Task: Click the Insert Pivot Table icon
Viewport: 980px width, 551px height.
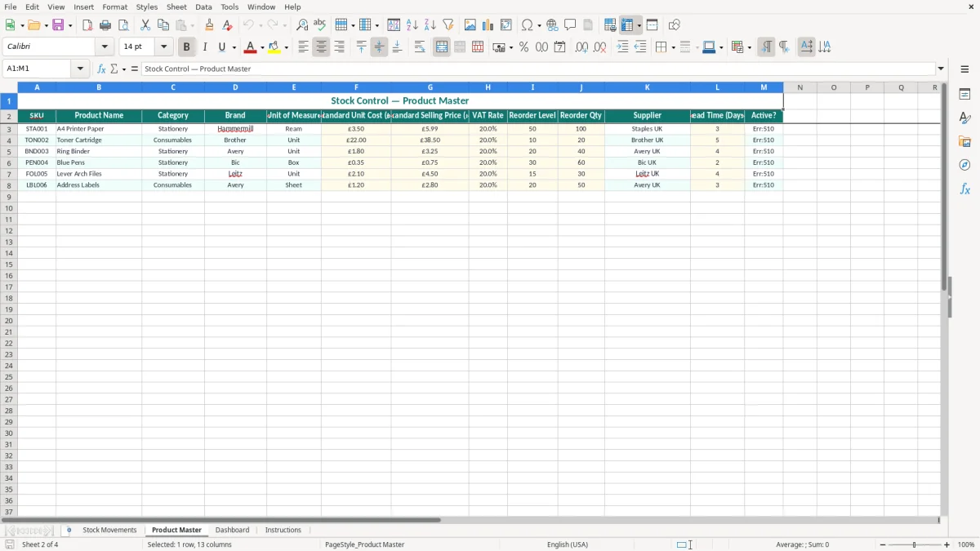Action: pyautogui.click(x=506, y=25)
